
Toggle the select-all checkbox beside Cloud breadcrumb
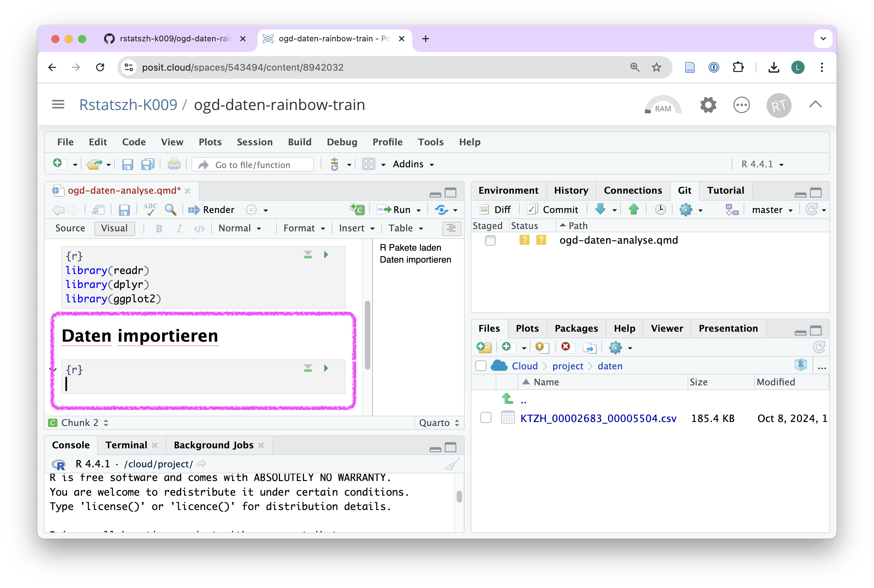pyautogui.click(x=481, y=366)
